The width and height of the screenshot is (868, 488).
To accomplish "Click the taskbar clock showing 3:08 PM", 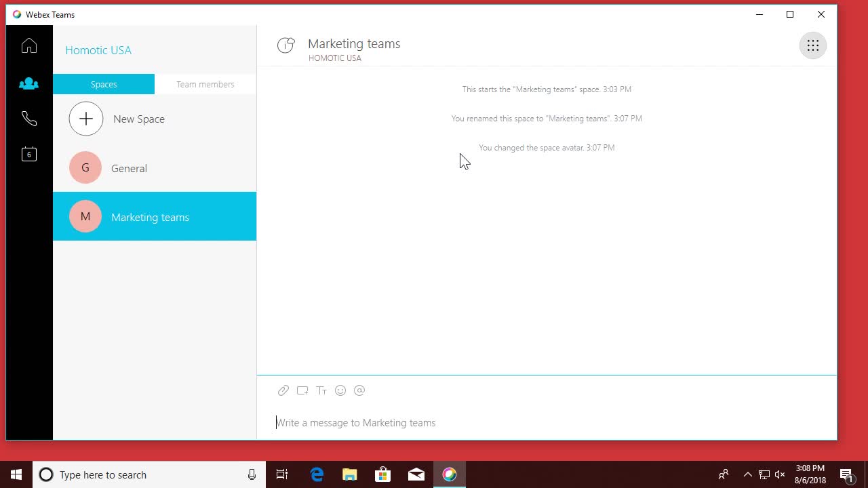I will (810, 474).
